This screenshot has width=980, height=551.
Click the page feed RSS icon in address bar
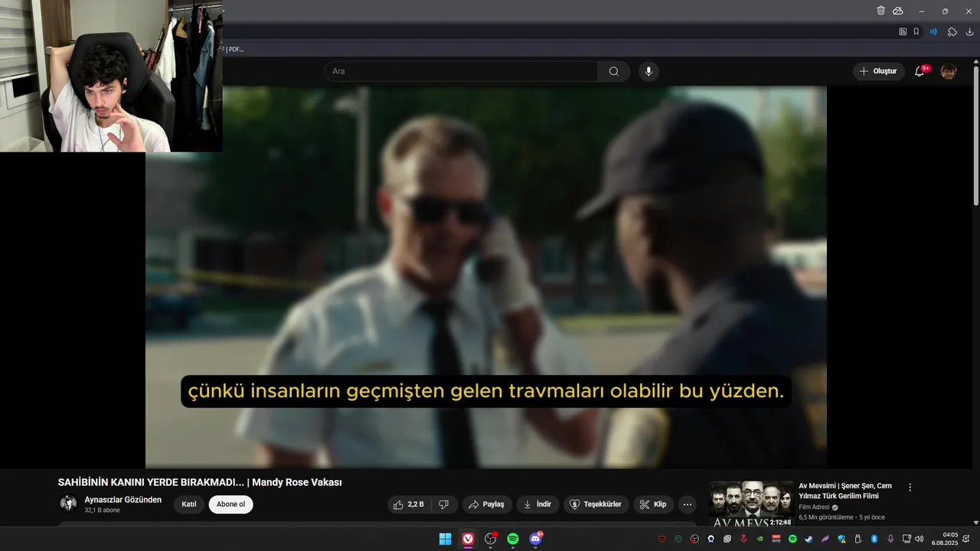coord(903,31)
